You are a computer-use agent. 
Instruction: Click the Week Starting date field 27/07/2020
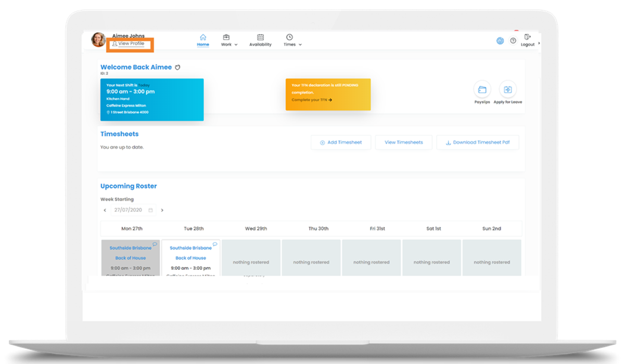(x=133, y=211)
